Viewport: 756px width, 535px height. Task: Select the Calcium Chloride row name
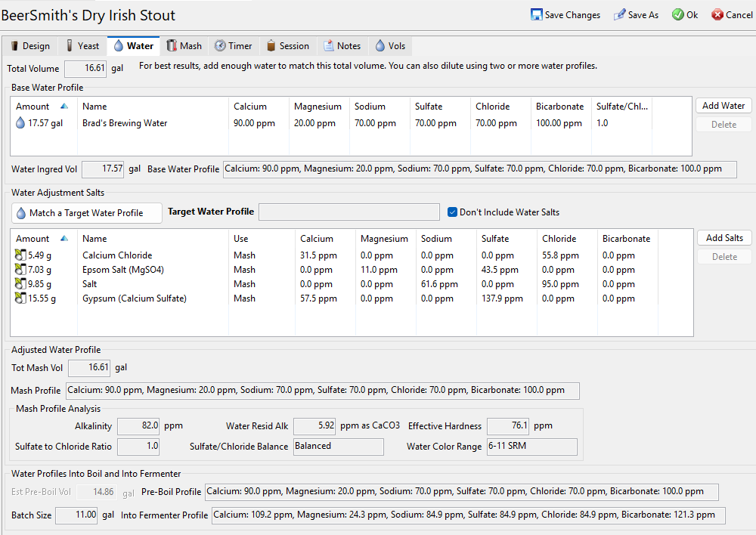pyautogui.click(x=117, y=255)
